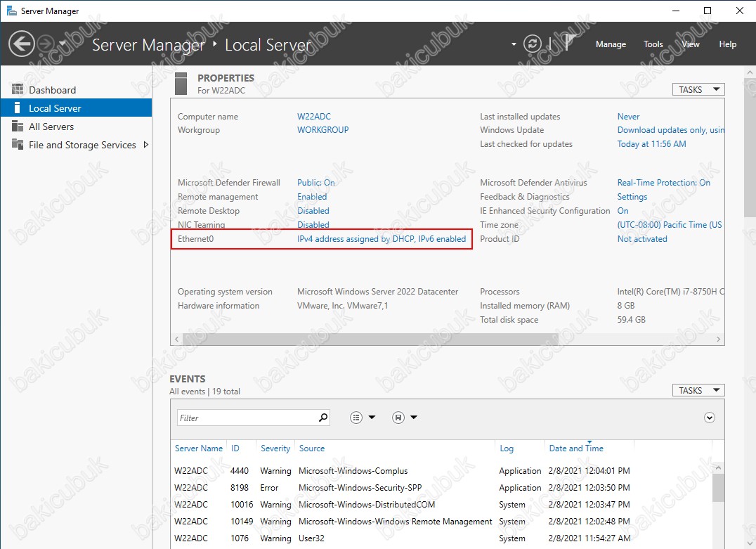Sort events by Date and Time column
This screenshot has height=549, width=756.
[576, 448]
